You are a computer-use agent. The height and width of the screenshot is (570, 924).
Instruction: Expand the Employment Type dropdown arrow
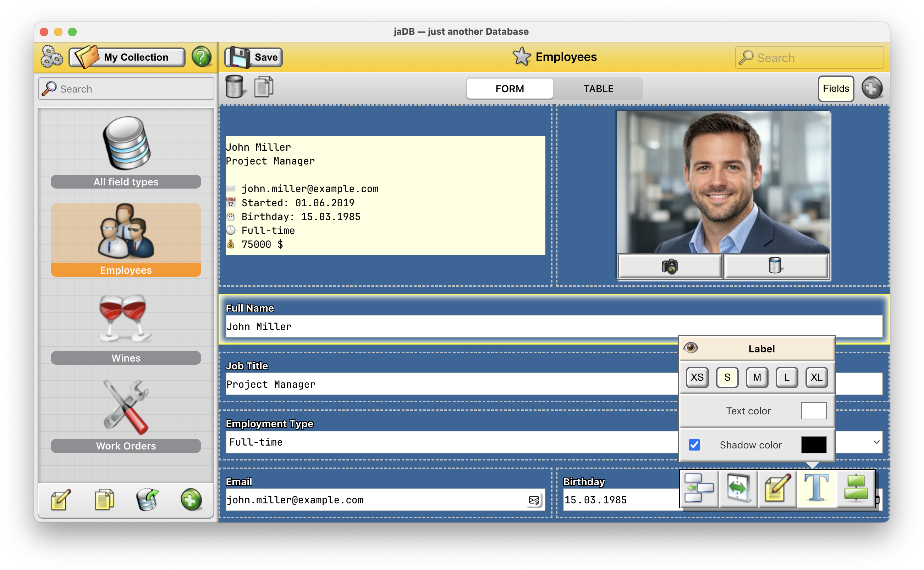[x=876, y=442]
